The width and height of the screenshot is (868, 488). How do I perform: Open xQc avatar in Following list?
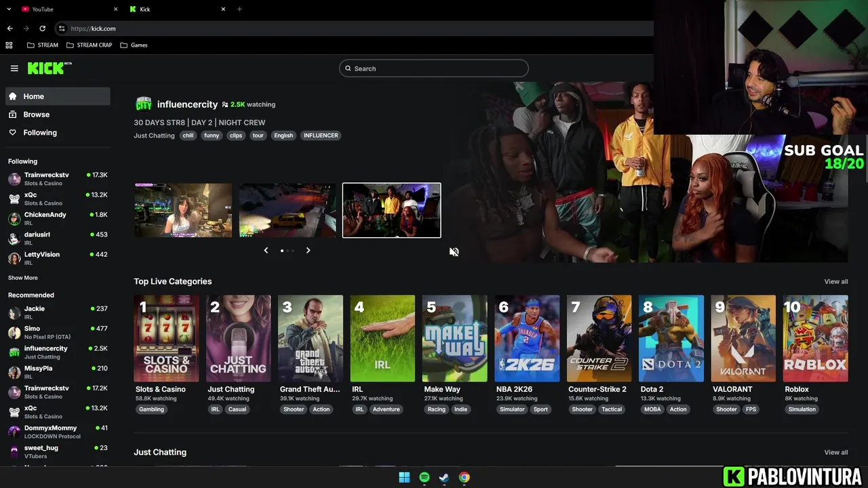pyautogui.click(x=14, y=199)
